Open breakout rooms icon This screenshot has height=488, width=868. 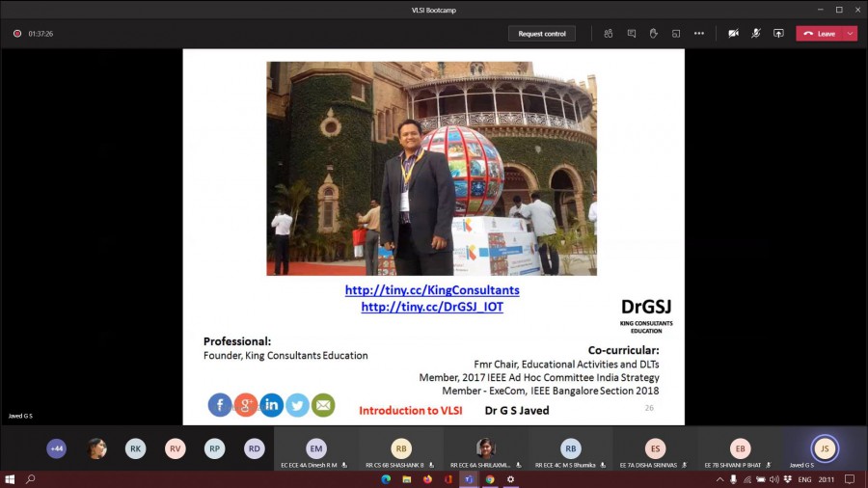click(x=676, y=33)
